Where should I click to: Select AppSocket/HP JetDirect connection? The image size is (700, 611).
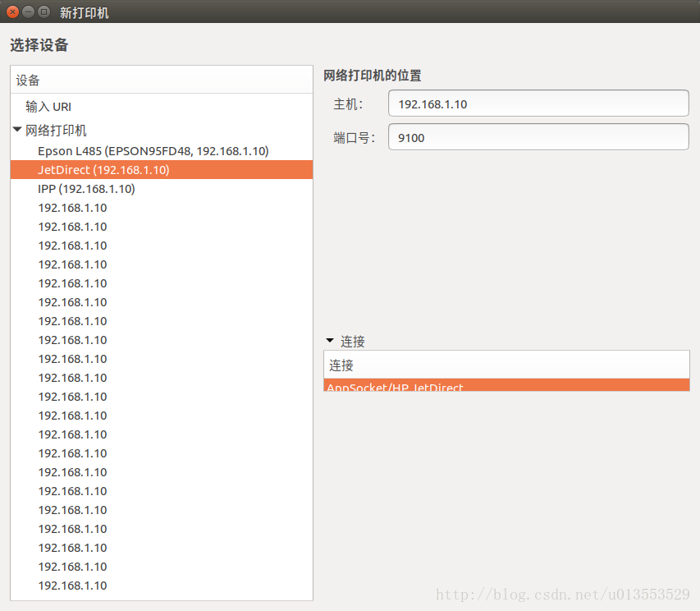(x=506, y=386)
